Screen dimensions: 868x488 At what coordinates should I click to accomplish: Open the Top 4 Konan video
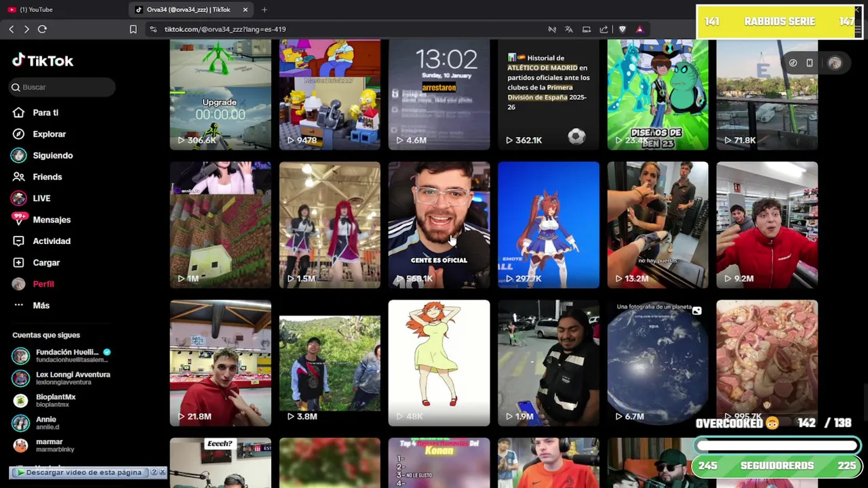pos(439,463)
